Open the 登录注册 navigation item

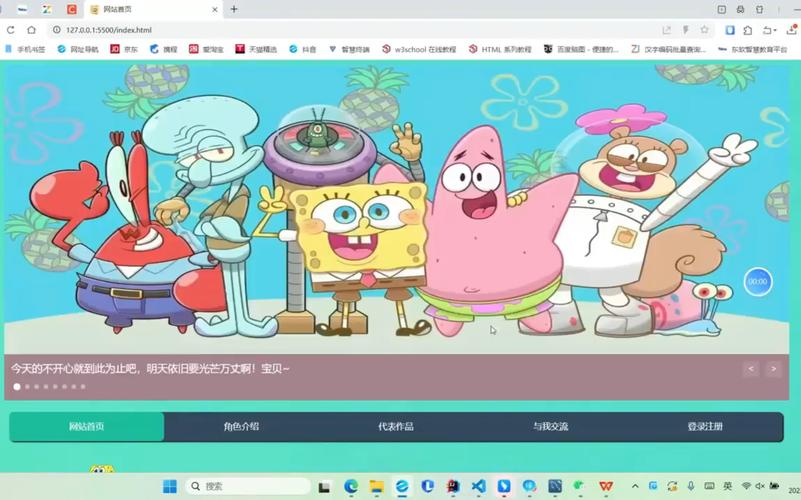(x=705, y=426)
